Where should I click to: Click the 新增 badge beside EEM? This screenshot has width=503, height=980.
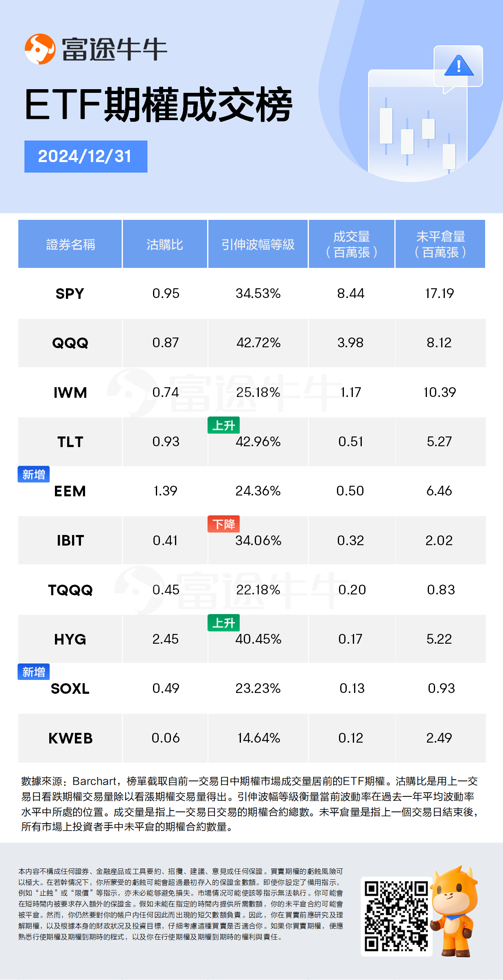click(x=33, y=474)
